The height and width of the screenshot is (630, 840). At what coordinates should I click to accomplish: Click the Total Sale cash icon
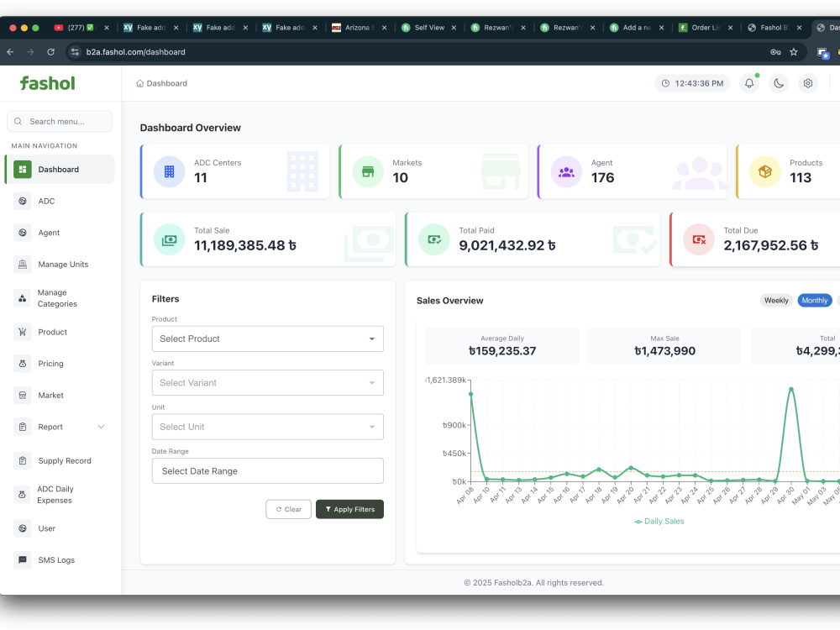[x=170, y=239]
